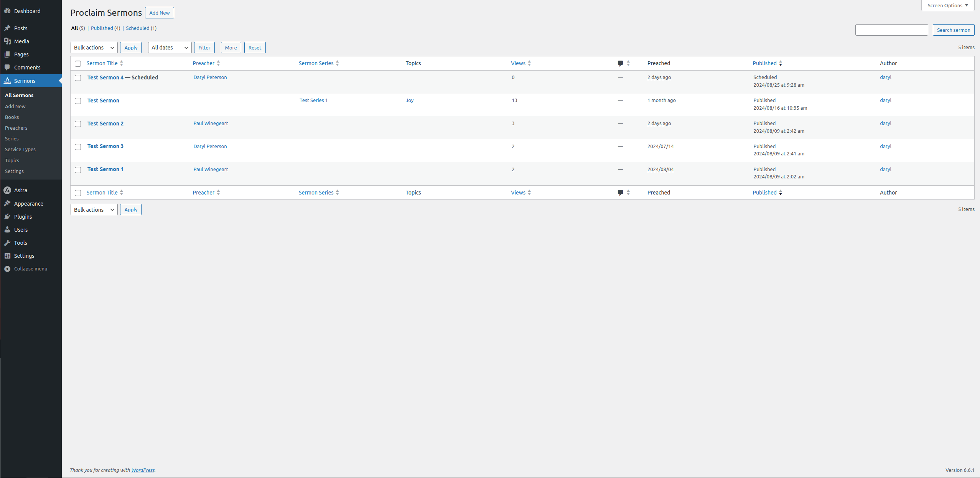Switch to the Scheduled sermons view

pos(138,28)
